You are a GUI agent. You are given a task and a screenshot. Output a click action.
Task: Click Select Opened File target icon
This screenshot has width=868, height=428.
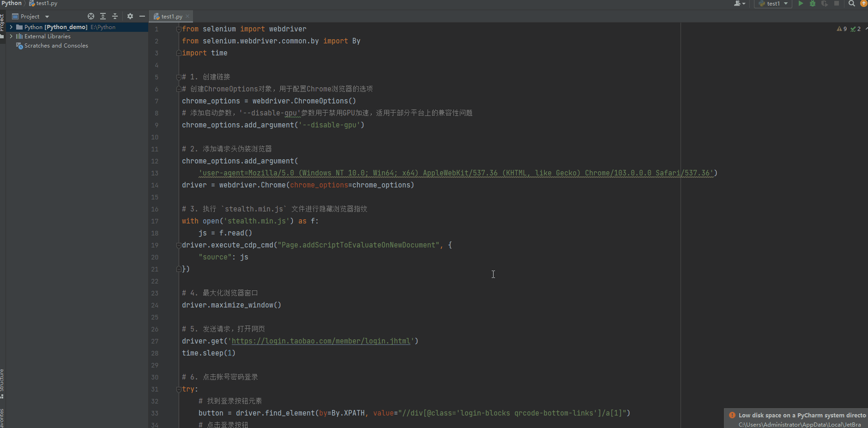91,16
